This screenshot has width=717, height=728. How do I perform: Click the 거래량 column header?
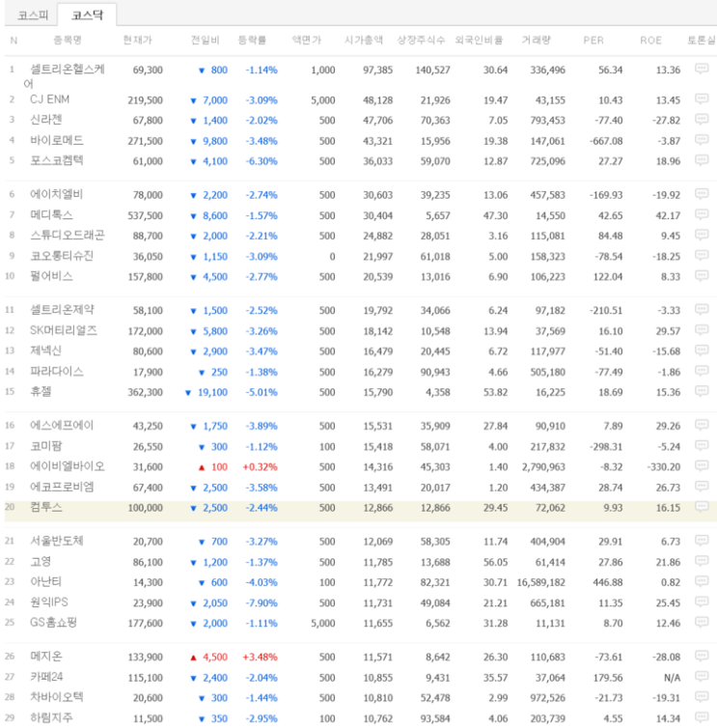pyautogui.click(x=536, y=40)
